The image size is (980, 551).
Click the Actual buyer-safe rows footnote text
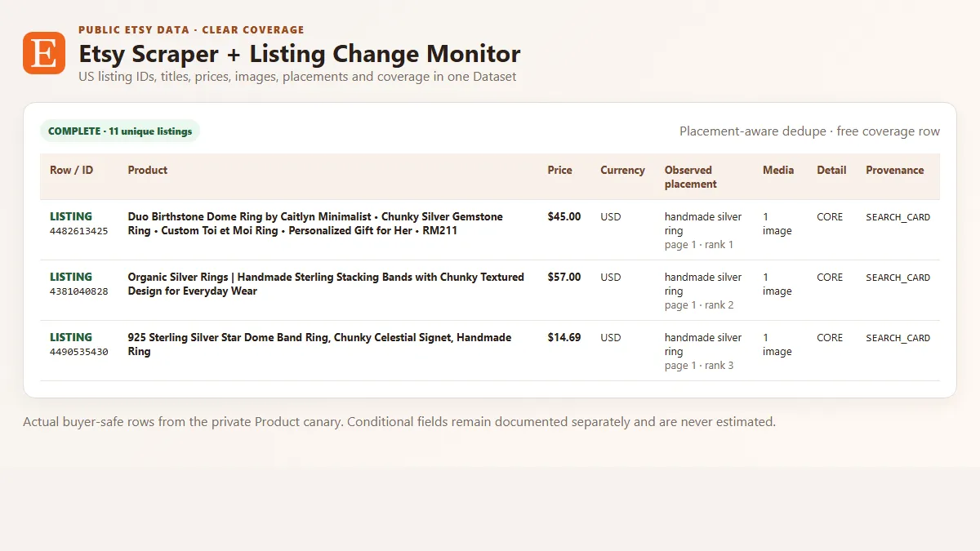(x=399, y=422)
